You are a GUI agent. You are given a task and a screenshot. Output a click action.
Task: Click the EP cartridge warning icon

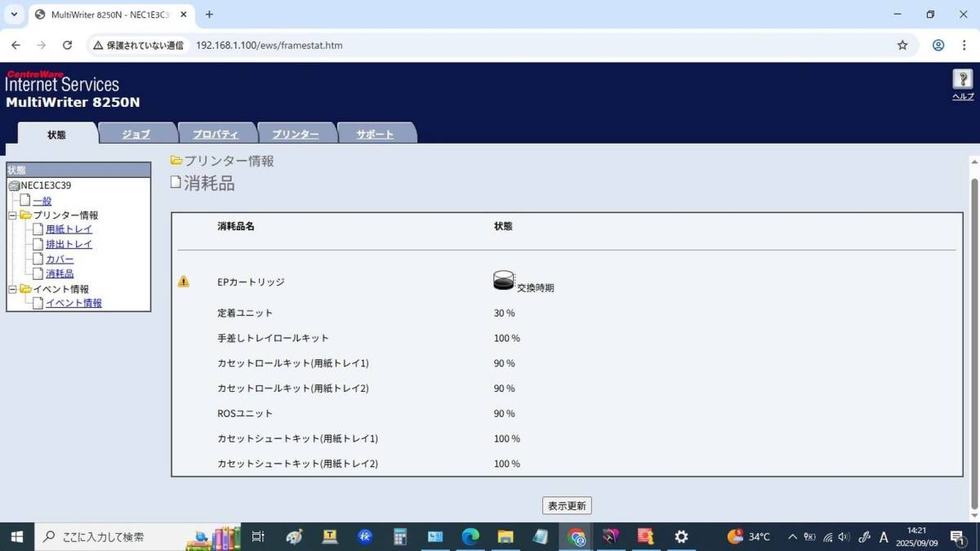[184, 282]
